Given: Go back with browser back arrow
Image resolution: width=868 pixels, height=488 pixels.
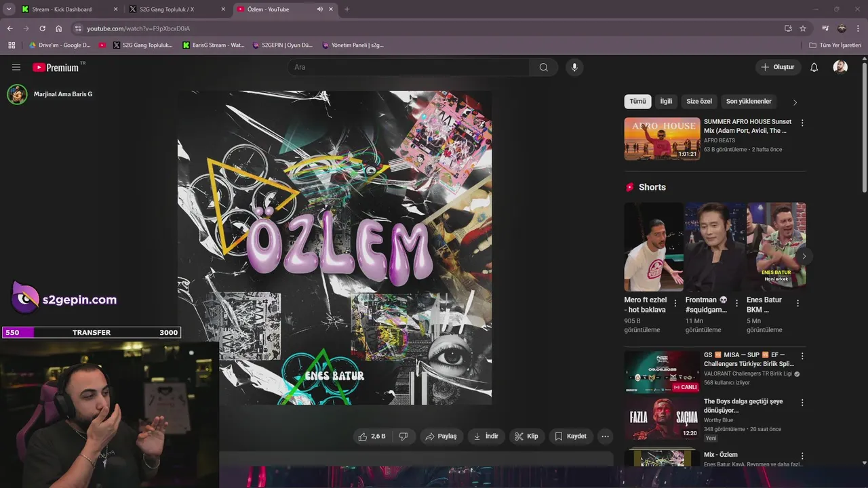Looking at the screenshot, I should point(9,28).
